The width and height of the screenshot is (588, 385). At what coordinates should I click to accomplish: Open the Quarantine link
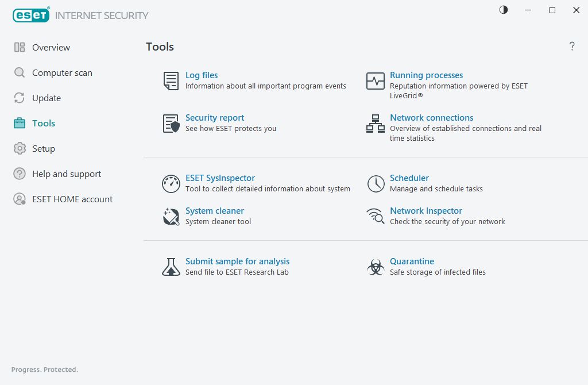412,261
